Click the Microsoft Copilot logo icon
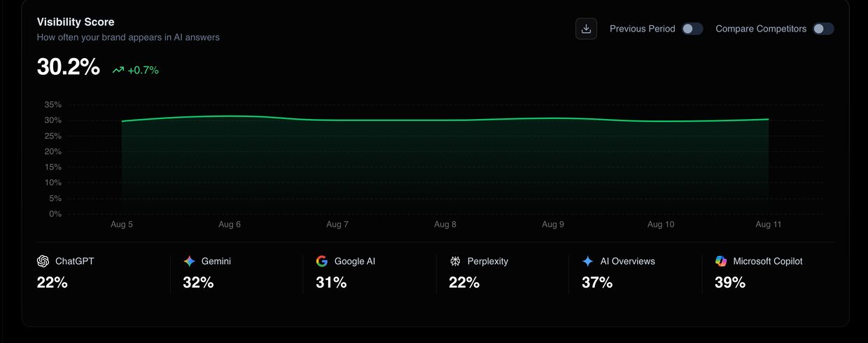 click(x=721, y=261)
